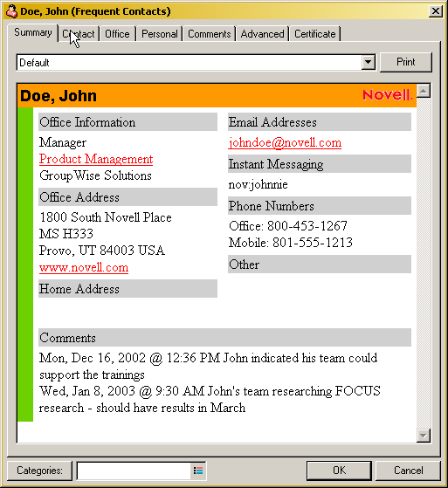Open the categories list icon
The height and width of the screenshot is (488, 448).
point(198,471)
